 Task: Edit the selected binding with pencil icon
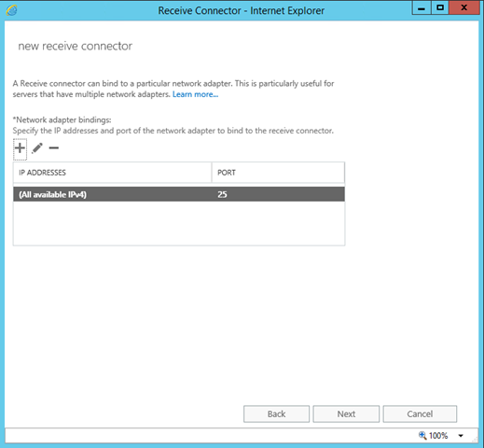[37, 148]
